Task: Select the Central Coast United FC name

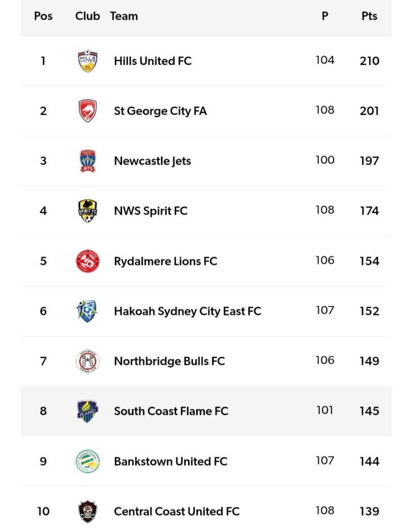Action: pyautogui.click(x=177, y=511)
